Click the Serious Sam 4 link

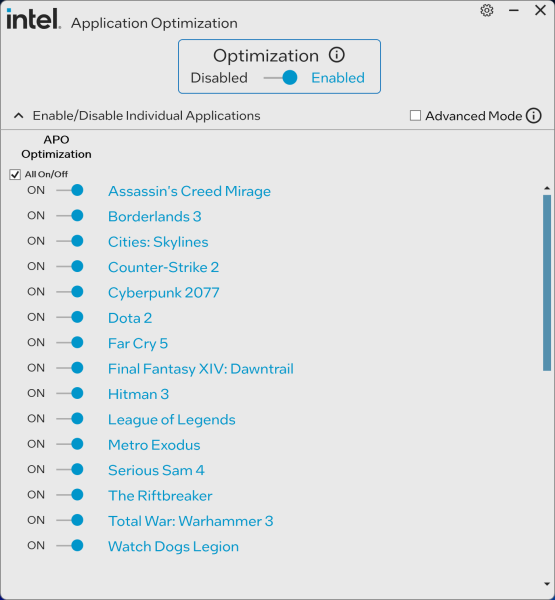[x=156, y=470]
